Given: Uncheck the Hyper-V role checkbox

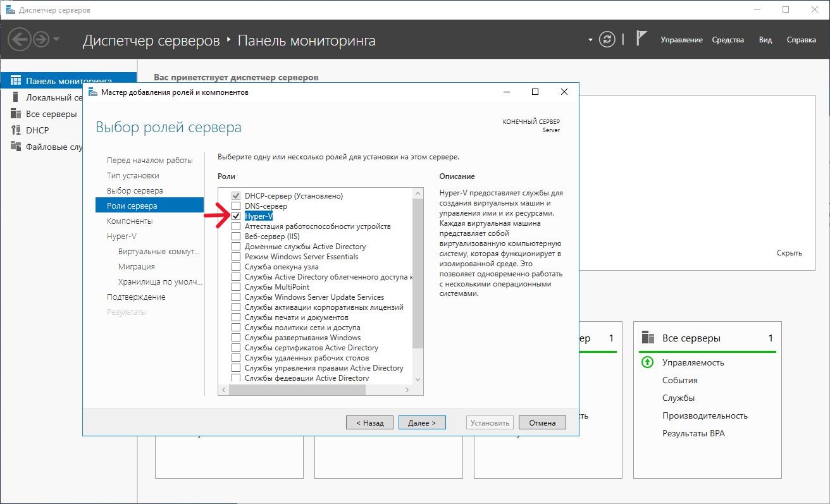Looking at the screenshot, I should [236, 216].
